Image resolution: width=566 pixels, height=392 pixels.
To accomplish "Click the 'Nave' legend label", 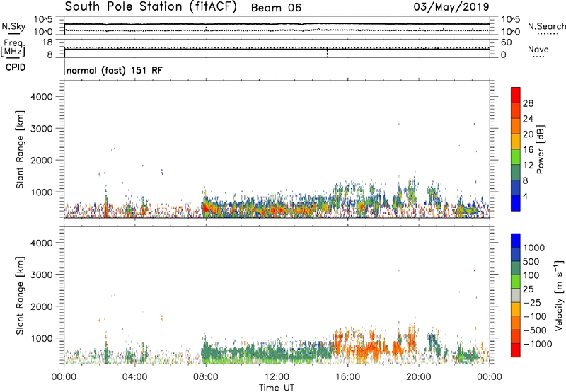I will pyautogui.click(x=538, y=49).
